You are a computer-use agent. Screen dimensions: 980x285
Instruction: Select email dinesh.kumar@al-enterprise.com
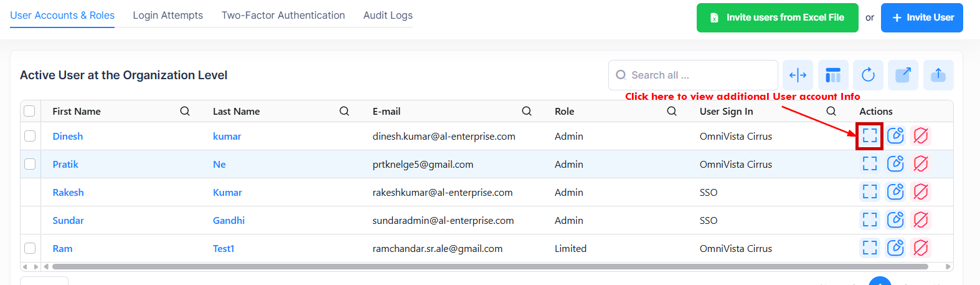pos(444,136)
